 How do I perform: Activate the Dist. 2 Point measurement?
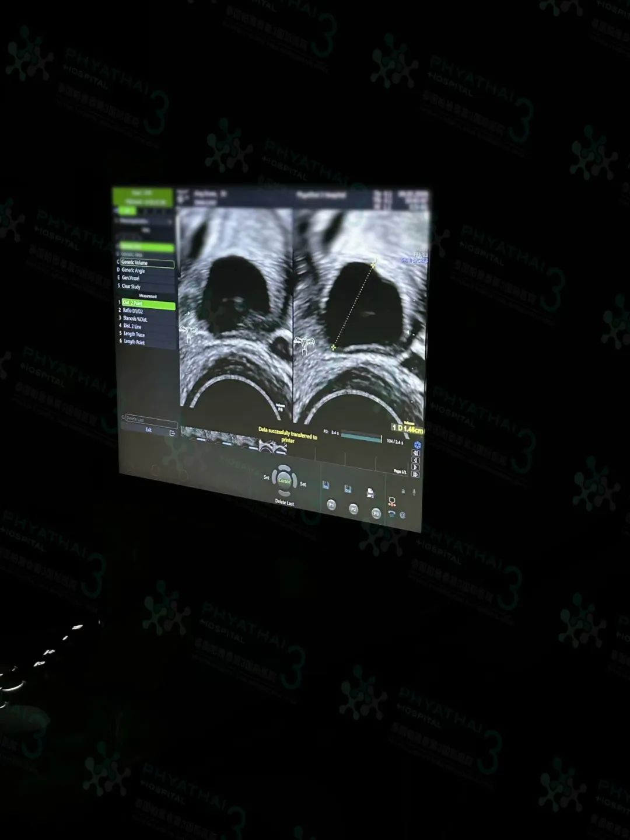148,304
